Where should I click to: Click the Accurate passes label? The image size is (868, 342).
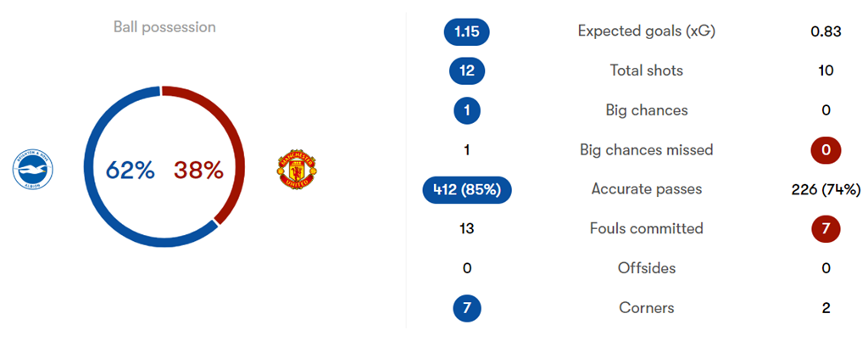click(646, 189)
